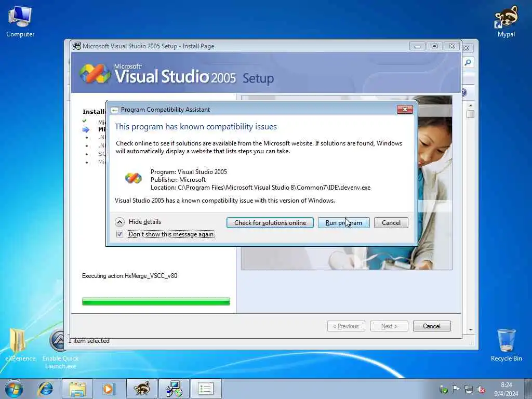Click Previous button in Setup window

346,326
